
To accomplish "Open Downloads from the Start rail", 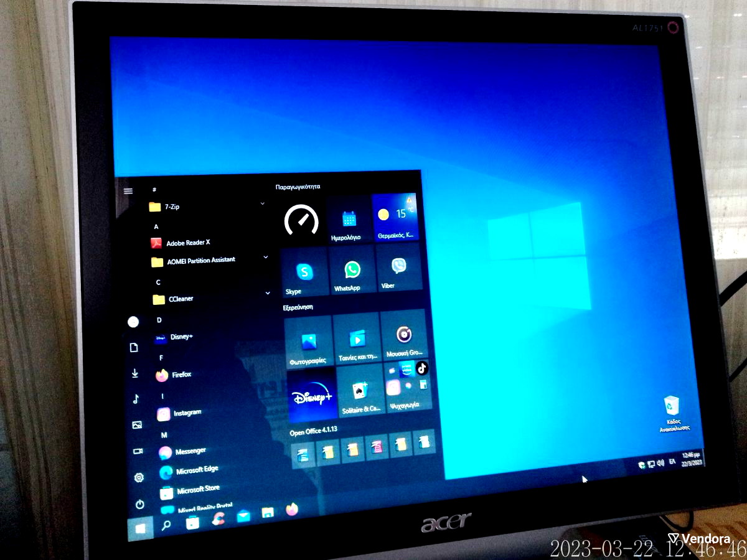I will pyautogui.click(x=134, y=373).
